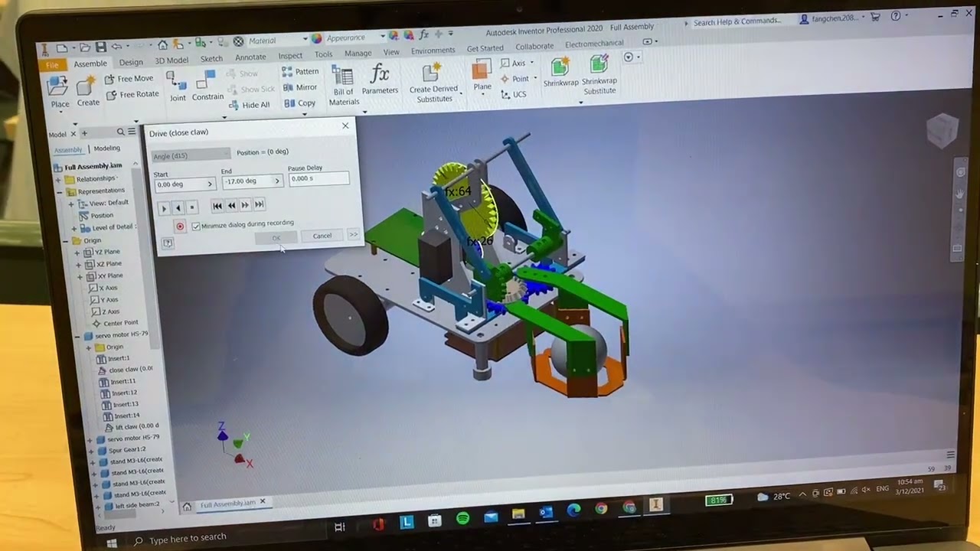
Task: Open the Sketch ribbon tab
Action: point(211,59)
